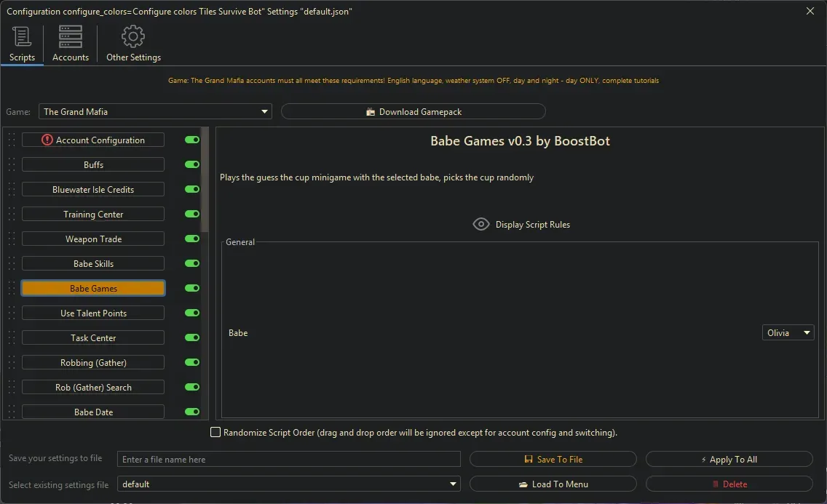827x504 pixels.
Task: Expand the Babe dropdown set to Olivia
Action: click(788, 333)
